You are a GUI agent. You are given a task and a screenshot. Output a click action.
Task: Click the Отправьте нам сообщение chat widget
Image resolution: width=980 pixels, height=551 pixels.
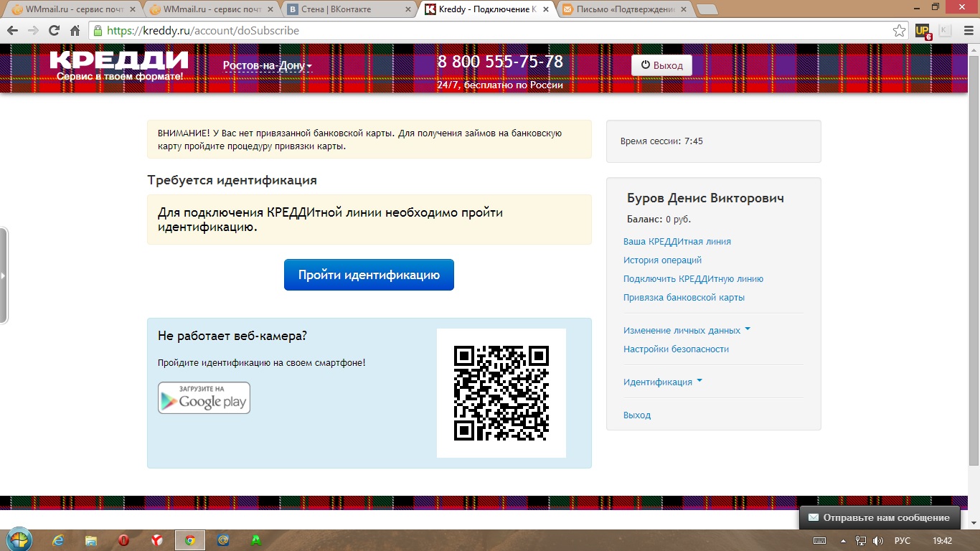879,518
